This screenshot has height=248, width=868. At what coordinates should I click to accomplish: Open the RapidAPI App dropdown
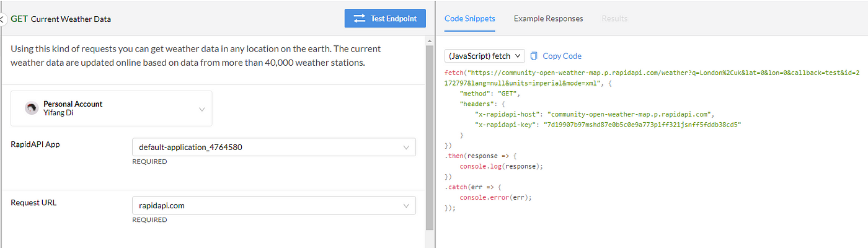tap(273, 147)
